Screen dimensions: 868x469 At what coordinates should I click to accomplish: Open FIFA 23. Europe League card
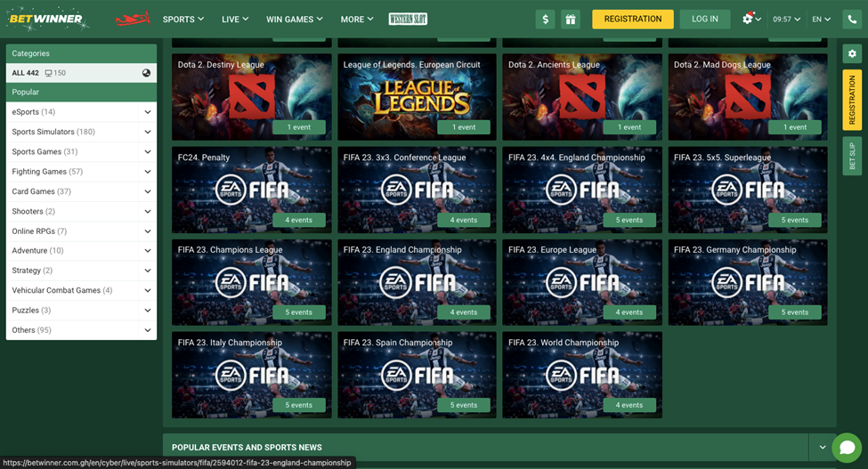point(582,282)
